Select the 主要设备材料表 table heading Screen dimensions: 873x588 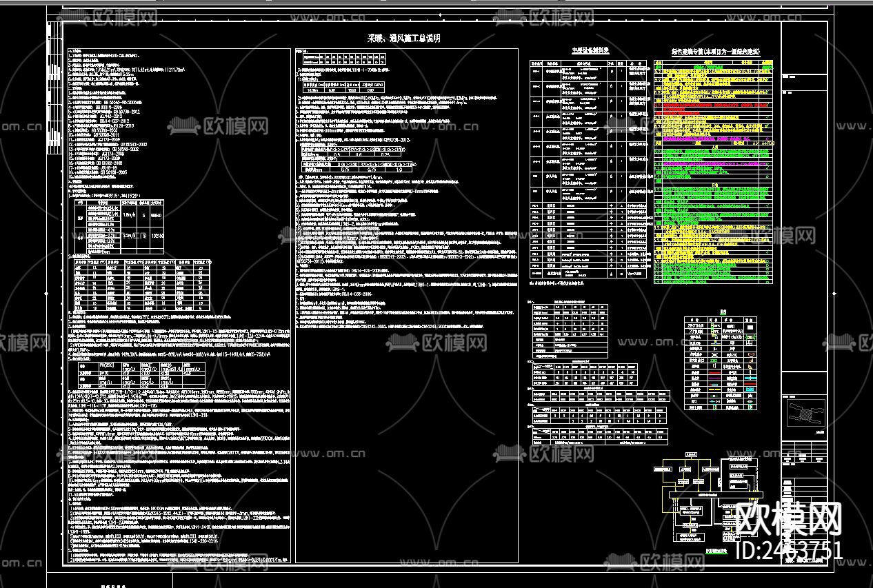coord(590,51)
